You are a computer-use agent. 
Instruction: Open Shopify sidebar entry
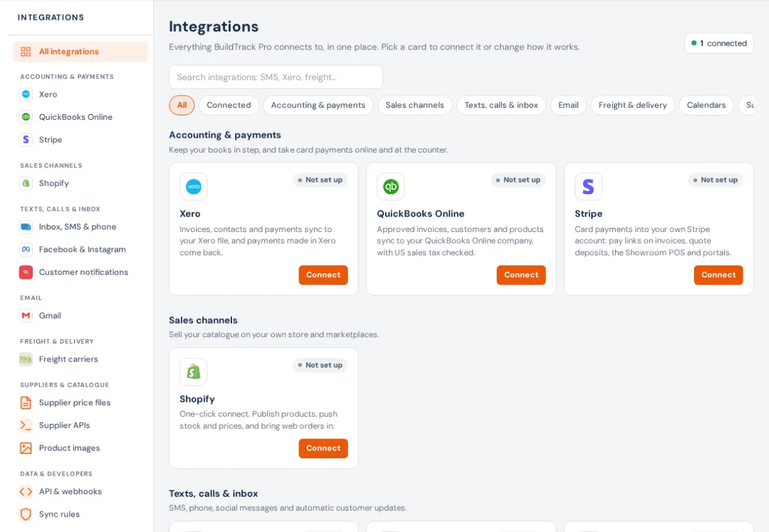click(x=81, y=183)
